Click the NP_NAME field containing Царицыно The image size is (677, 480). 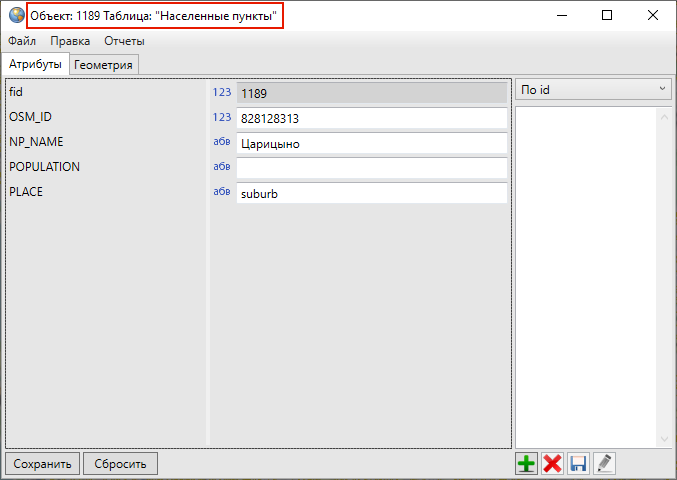371,143
